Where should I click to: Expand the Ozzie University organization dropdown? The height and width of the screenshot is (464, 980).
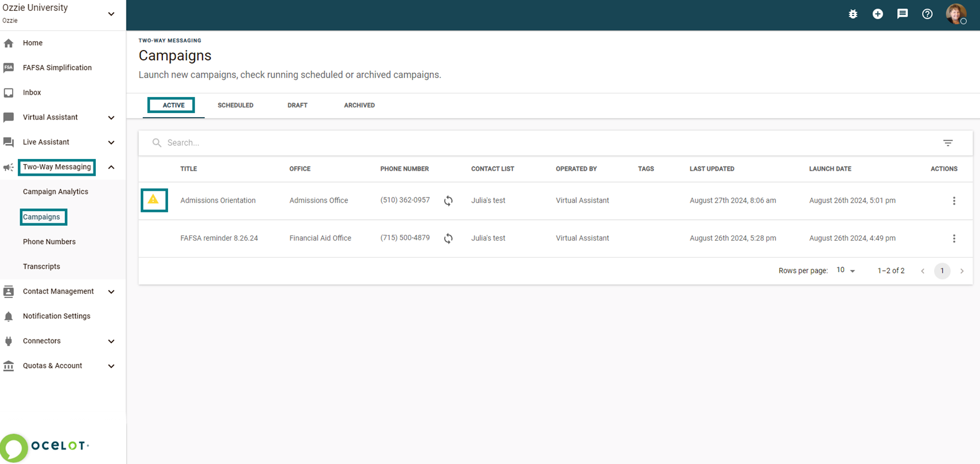(111, 14)
